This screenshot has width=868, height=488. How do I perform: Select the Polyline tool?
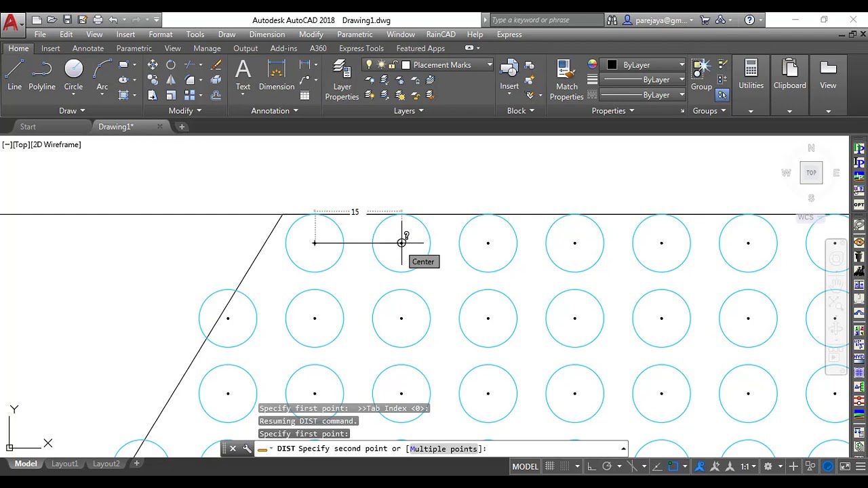[x=41, y=75]
